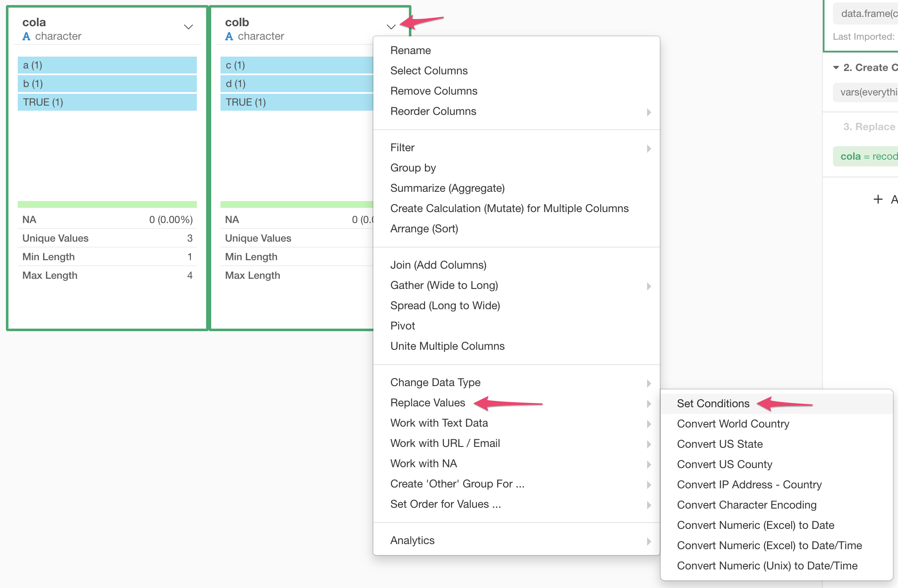This screenshot has width=898, height=588.
Task: Select 'Convert Numeric (Unix) to Date/Time'
Action: [767, 566]
